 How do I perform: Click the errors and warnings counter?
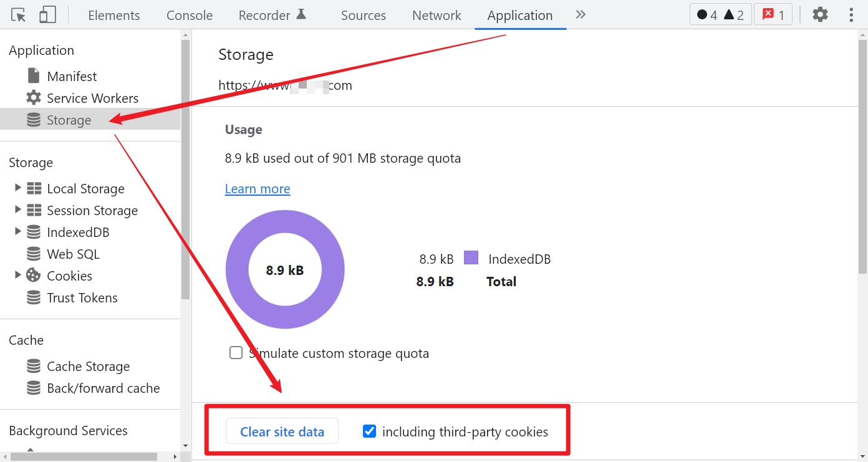720,15
